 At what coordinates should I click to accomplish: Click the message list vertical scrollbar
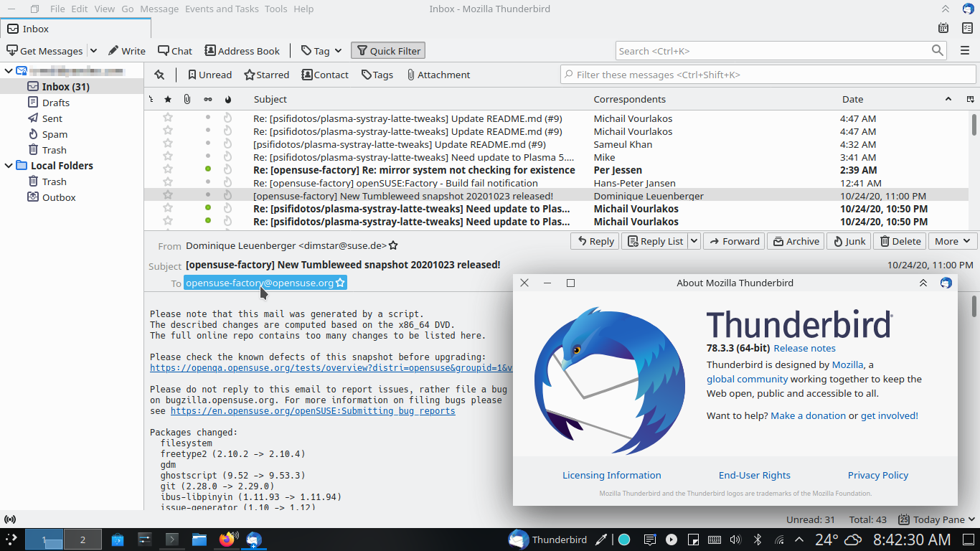click(974, 124)
